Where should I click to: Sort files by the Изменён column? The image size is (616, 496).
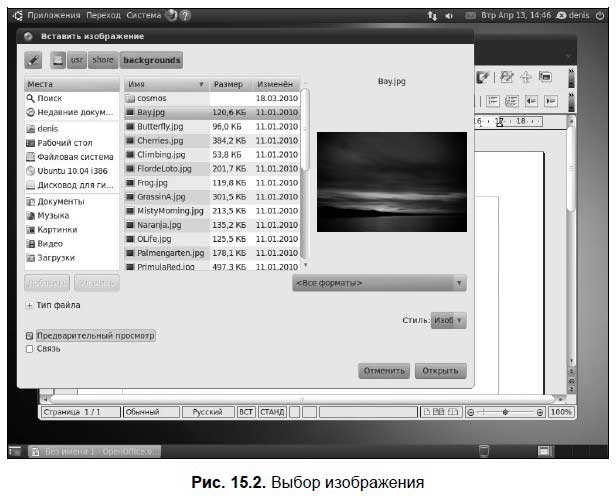[277, 84]
